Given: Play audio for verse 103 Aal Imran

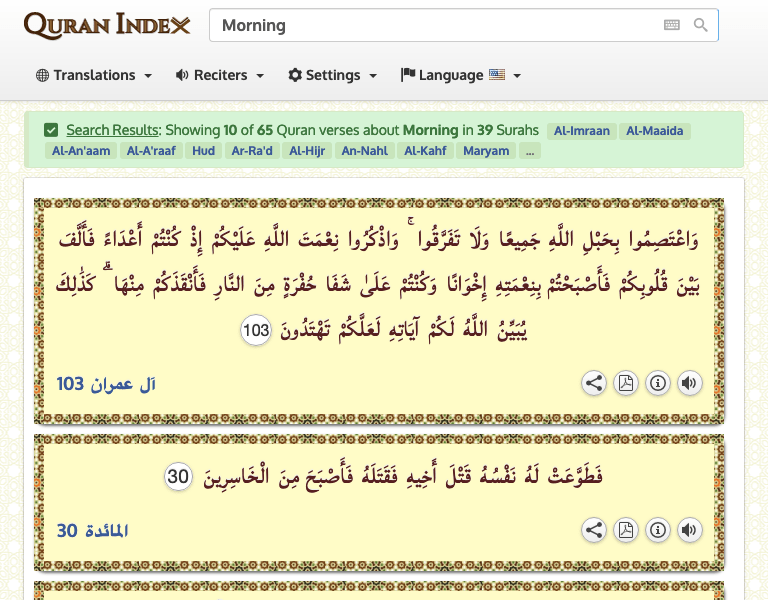Looking at the screenshot, I should pos(689,383).
